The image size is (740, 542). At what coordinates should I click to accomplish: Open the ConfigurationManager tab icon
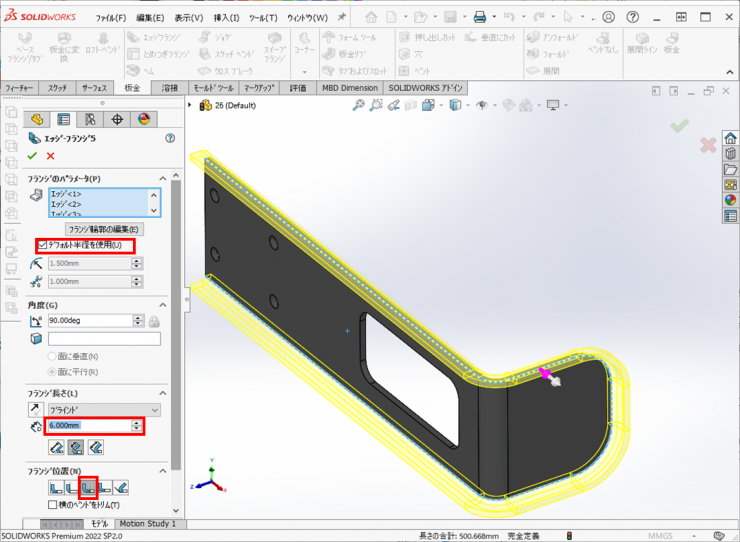[x=91, y=119]
